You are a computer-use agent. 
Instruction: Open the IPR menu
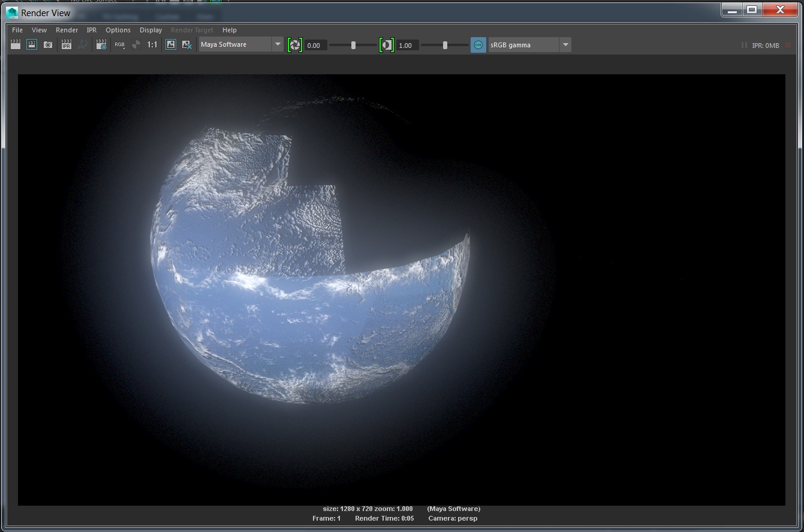pyautogui.click(x=92, y=30)
